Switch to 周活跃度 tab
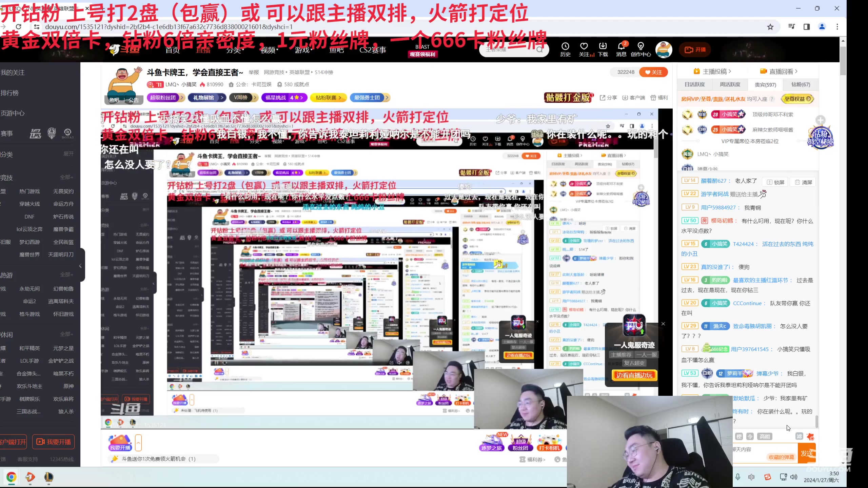 (x=730, y=84)
